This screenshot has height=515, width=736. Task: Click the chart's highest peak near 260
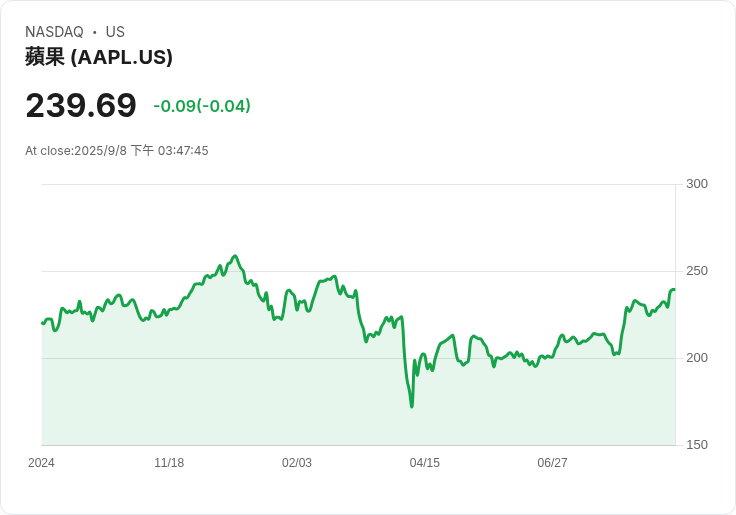[x=235, y=256]
